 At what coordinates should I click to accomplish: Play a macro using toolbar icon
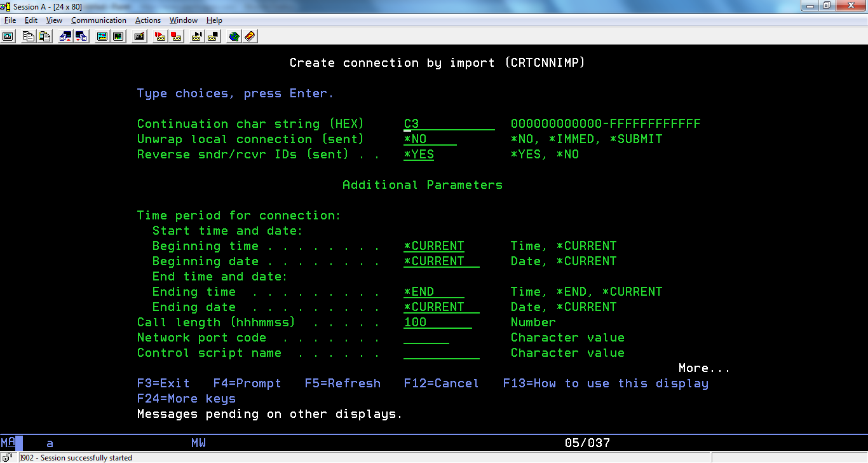click(x=198, y=36)
